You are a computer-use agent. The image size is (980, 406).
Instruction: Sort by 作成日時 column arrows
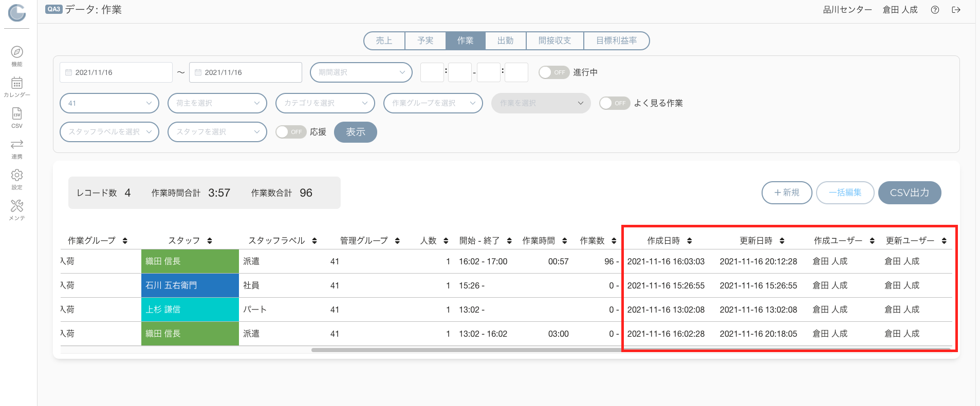point(689,241)
